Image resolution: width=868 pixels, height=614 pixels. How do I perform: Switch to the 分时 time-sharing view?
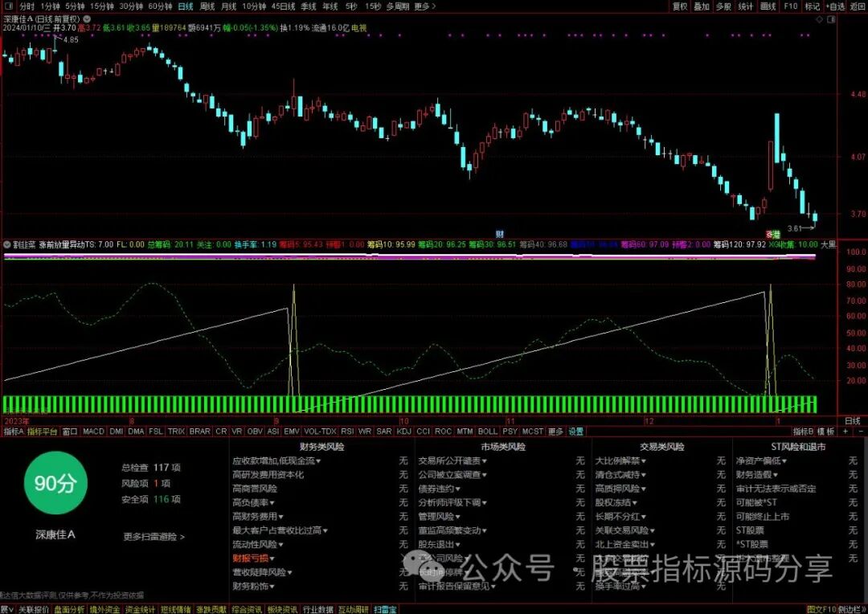(x=27, y=6)
